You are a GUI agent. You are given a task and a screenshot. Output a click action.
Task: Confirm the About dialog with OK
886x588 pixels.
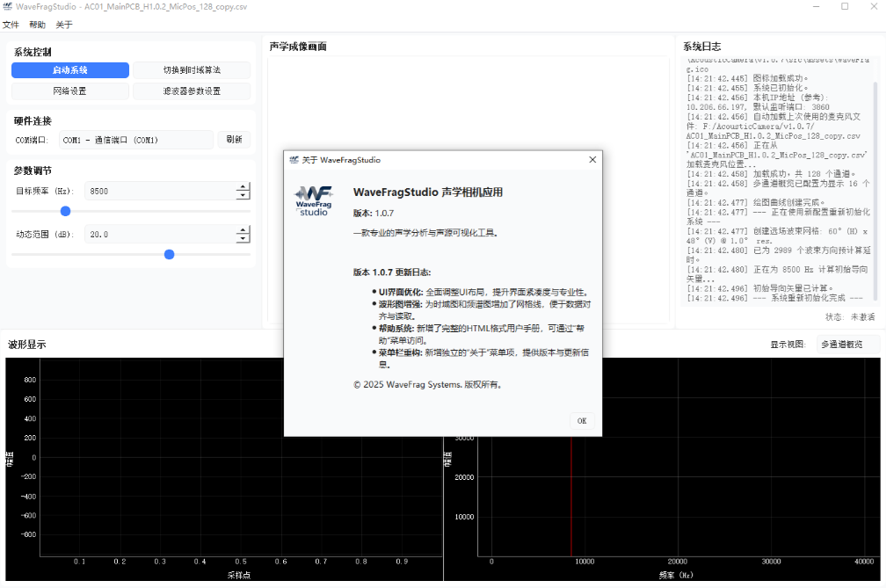[x=581, y=421]
